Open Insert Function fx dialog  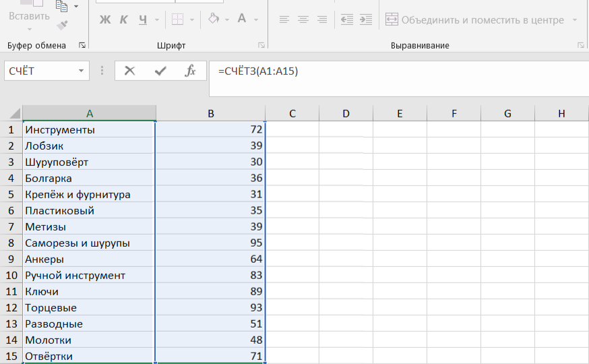tap(191, 71)
